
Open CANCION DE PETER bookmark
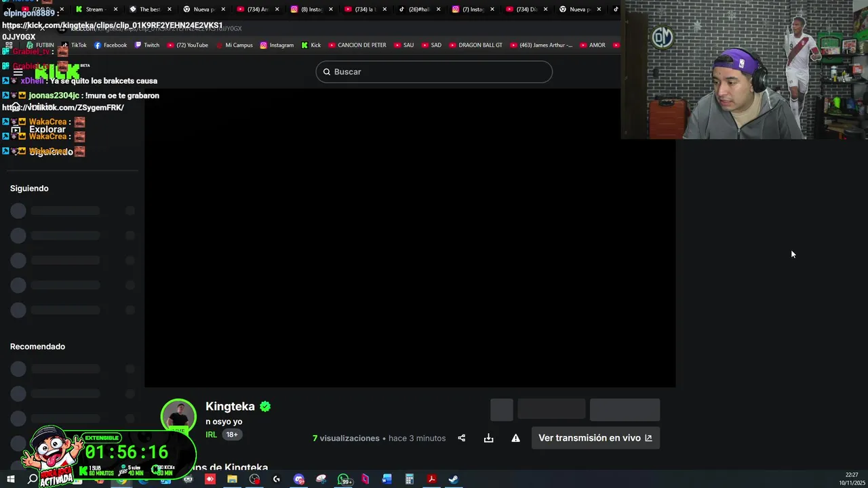click(x=357, y=45)
